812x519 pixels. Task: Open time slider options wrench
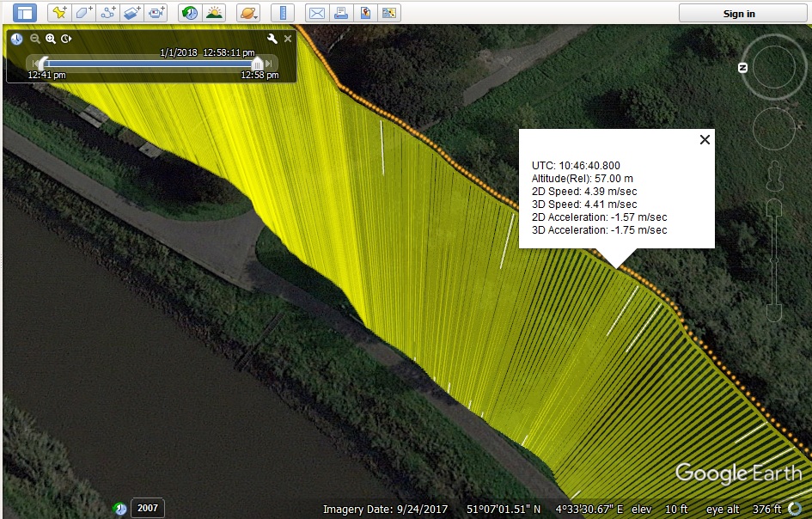pyautogui.click(x=272, y=39)
